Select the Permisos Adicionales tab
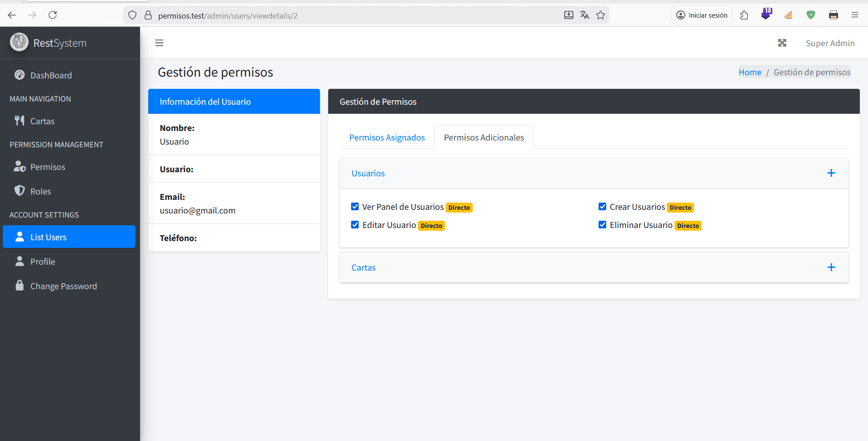 [x=484, y=137]
